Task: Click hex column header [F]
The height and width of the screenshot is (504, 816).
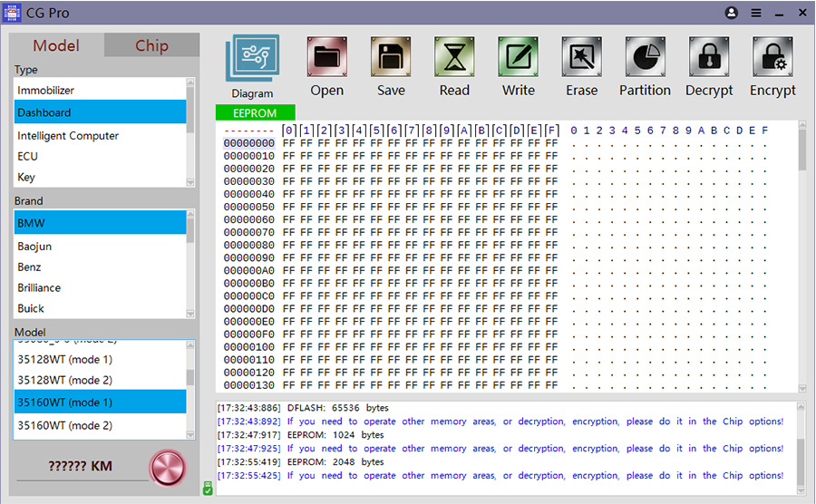Action: tap(551, 130)
